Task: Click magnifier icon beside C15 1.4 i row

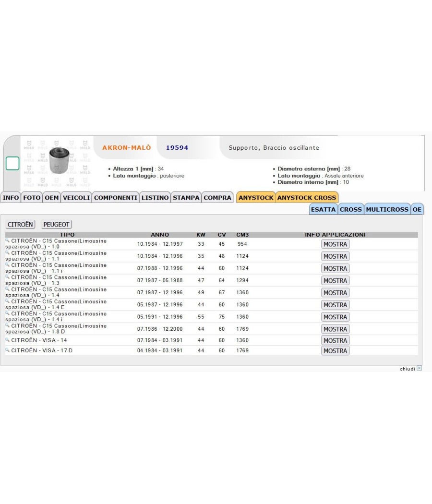Action: coord(7,313)
